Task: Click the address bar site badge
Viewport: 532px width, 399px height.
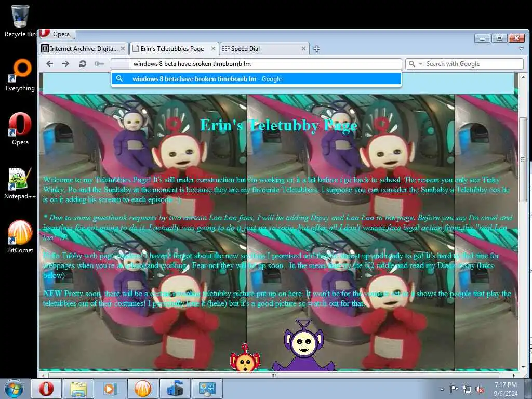Action: point(120,64)
